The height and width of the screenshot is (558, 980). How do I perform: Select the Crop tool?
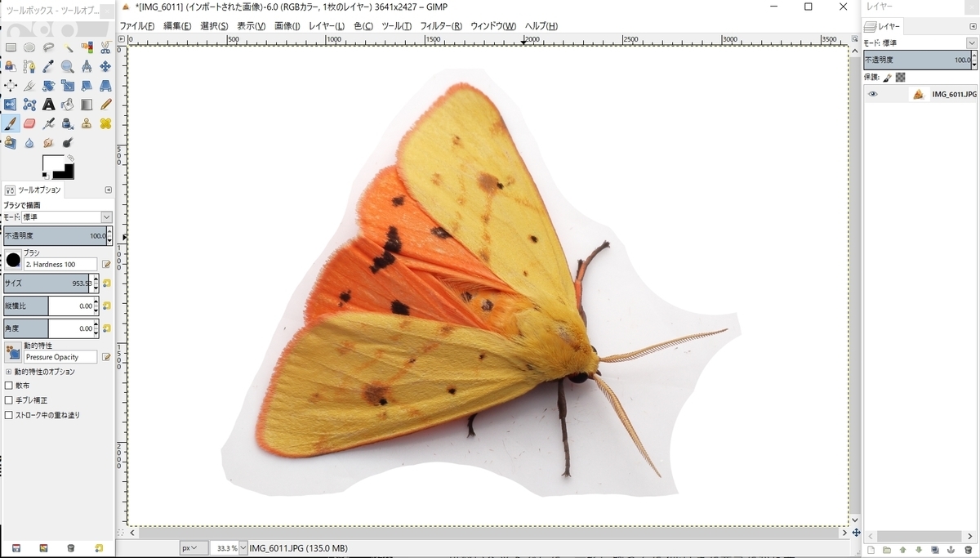[x=29, y=85]
